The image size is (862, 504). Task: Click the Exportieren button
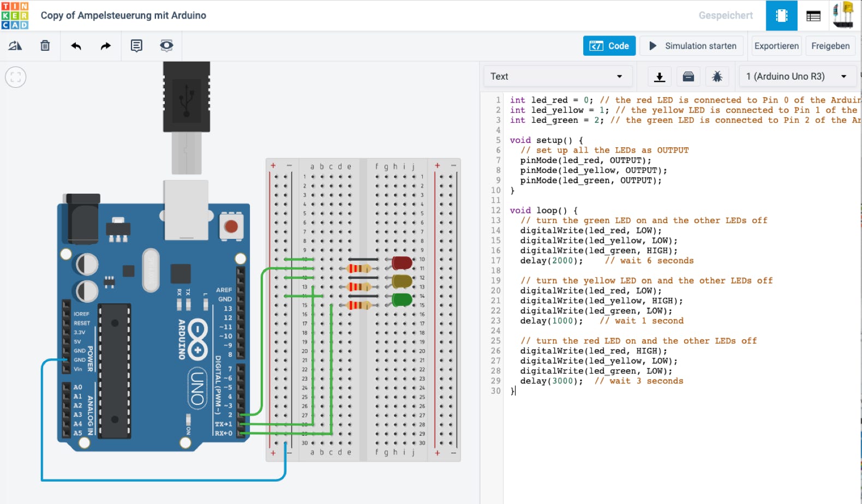click(776, 46)
